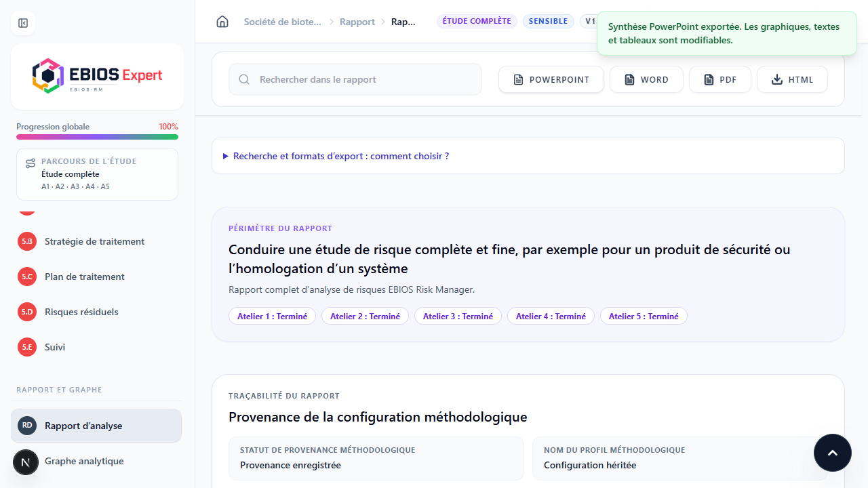Expand 'Recherche et formats d'export' help section
This screenshot has height=488, width=868.
pos(336,156)
